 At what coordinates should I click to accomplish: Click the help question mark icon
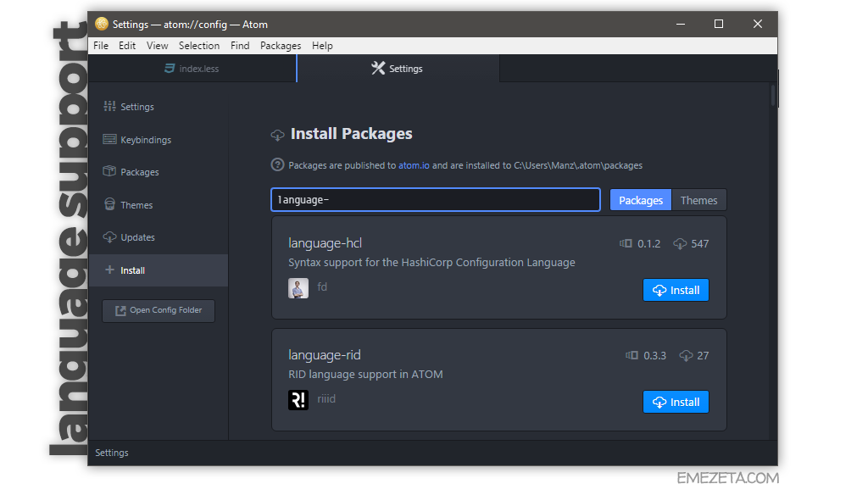[277, 165]
